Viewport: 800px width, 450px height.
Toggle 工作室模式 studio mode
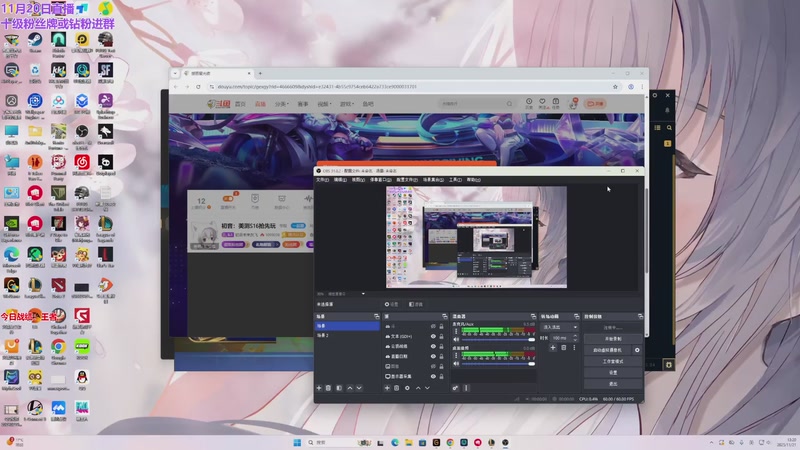(613, 361)
